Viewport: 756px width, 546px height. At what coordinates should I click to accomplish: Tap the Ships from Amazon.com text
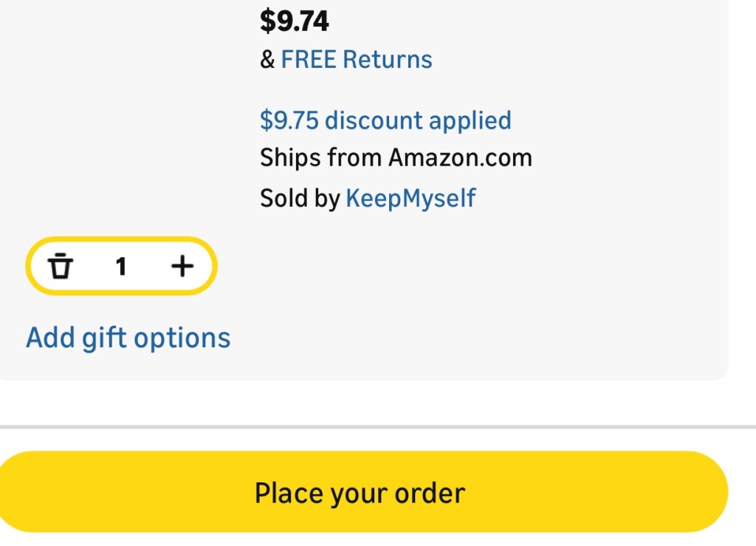coord(396,158)
